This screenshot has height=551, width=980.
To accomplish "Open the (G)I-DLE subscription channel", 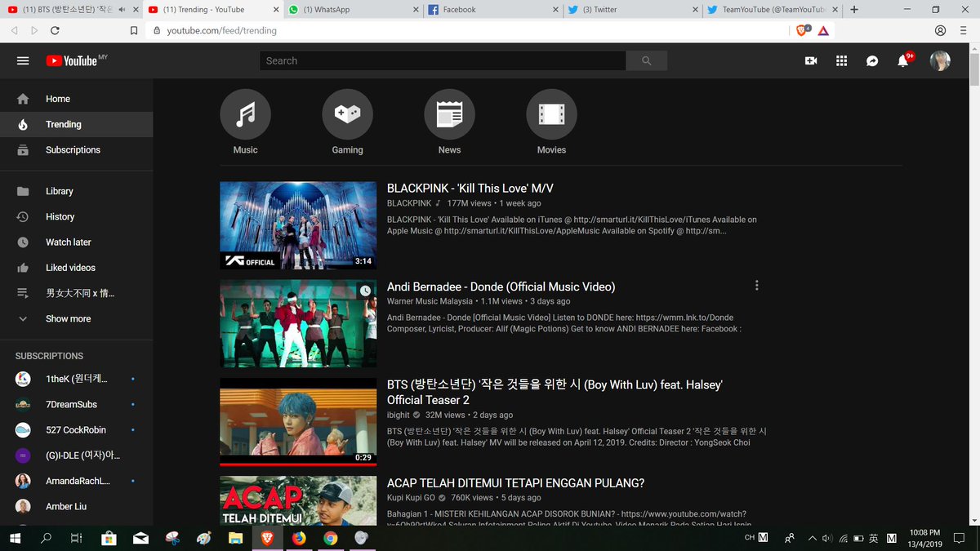I will tap(76, 455).
